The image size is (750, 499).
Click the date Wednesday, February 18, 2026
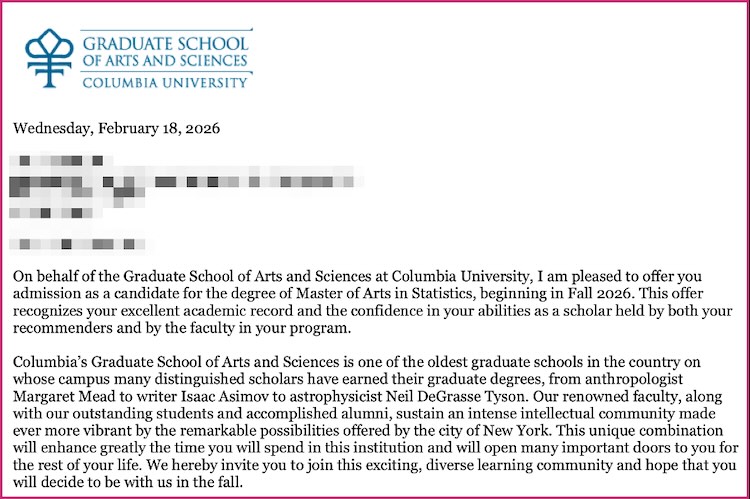(115, 129)
